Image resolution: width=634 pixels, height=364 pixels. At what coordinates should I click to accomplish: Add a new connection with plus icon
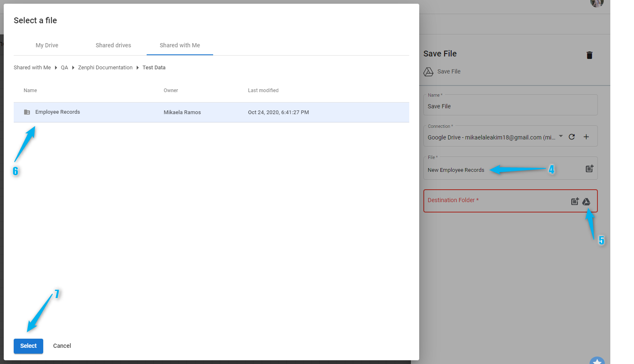[586, 137]
